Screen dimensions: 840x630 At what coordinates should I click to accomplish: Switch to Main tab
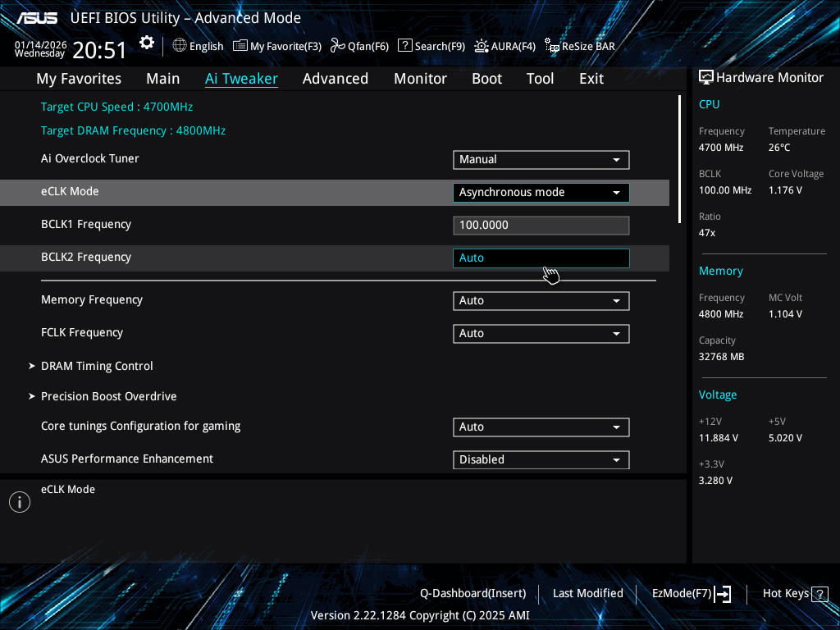pyautogui.click(x=163, y=79)
